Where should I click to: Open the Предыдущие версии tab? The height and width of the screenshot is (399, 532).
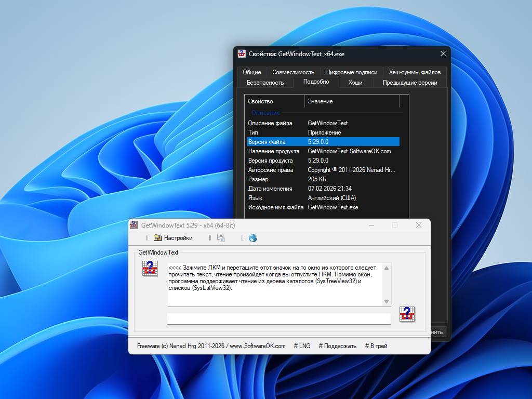point(410,83)
